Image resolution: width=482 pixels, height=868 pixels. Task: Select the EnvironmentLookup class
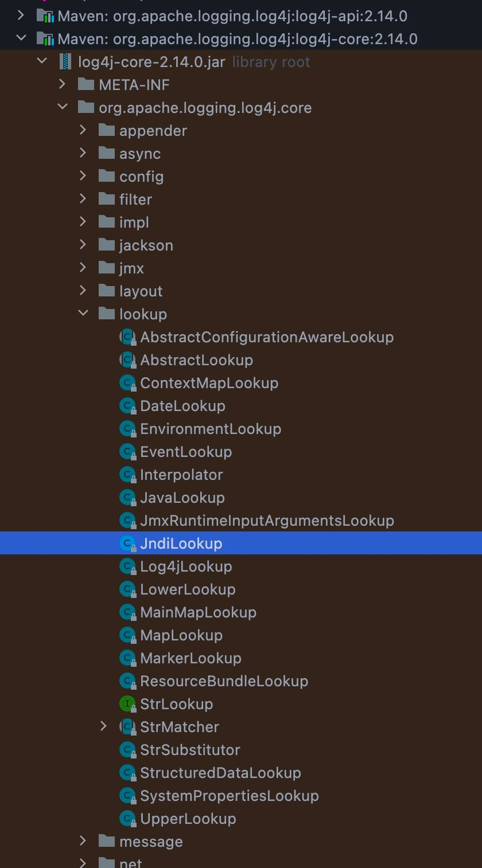[210, 429]
